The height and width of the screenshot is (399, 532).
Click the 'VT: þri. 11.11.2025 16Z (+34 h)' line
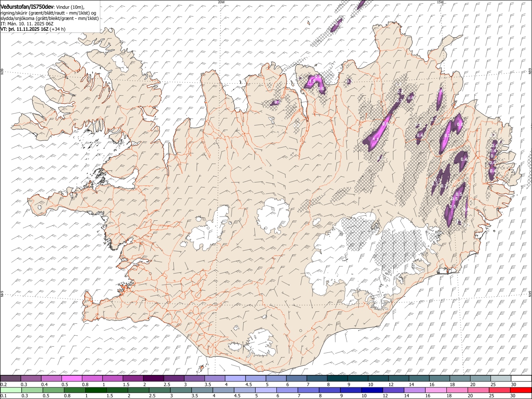[33, 29]
